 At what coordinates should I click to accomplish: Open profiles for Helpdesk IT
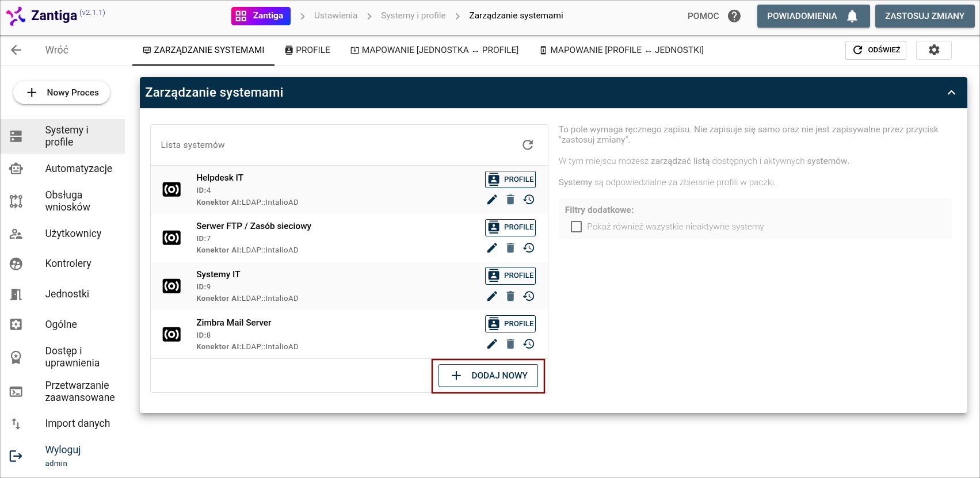click(510, 179)
